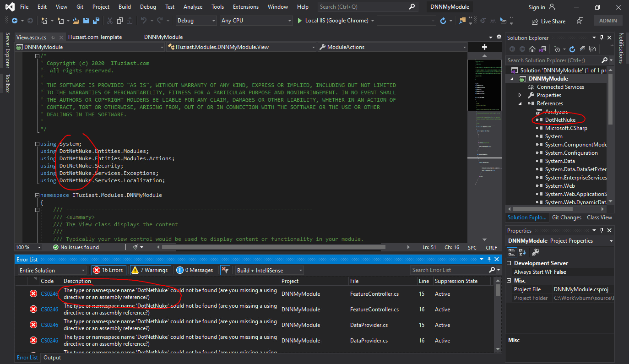Save all files with Save All icon
The width and height of the screenshot is (629, 364).
[x=97, y=21]
